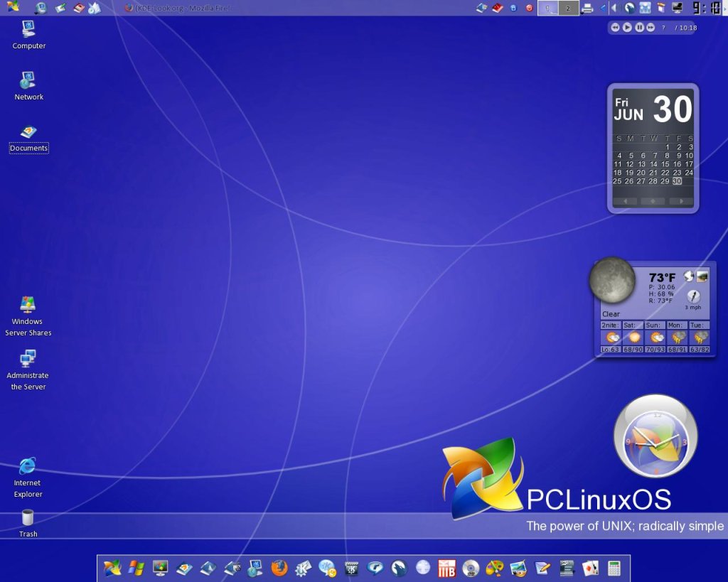
Task: Launch the card game icon in dock
Action: click(x=590, y=568)
